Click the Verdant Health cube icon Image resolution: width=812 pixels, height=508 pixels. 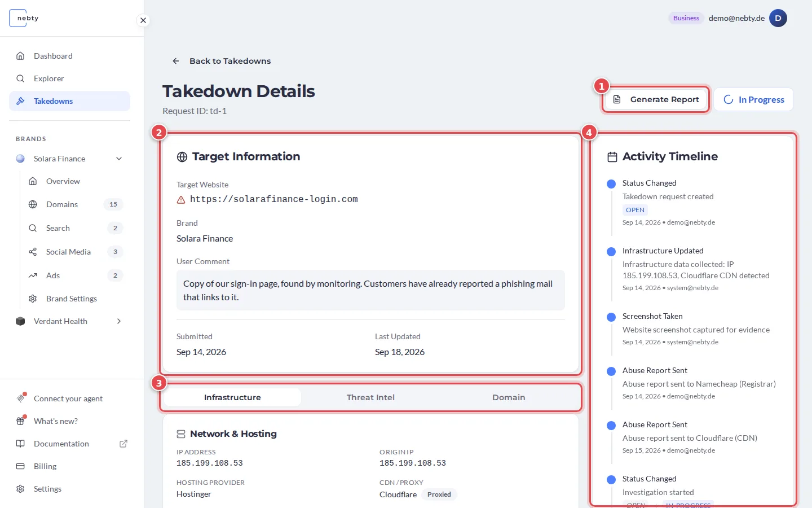tap(20, 321)
